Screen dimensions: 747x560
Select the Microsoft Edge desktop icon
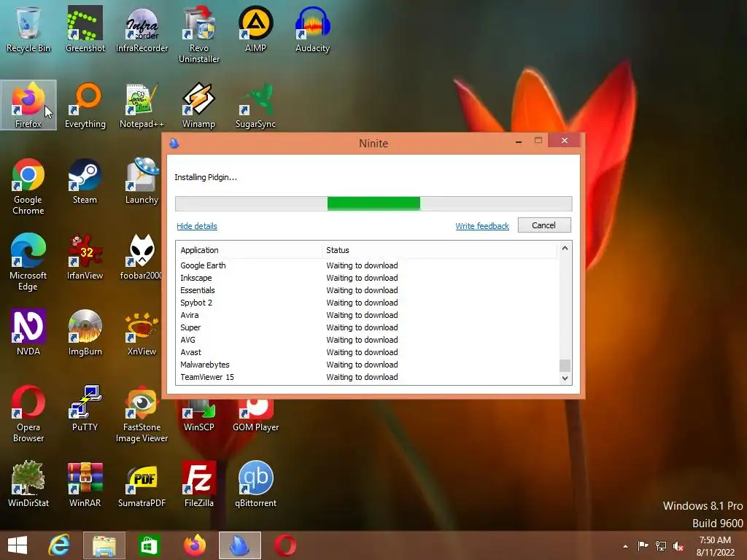(28, 262)
